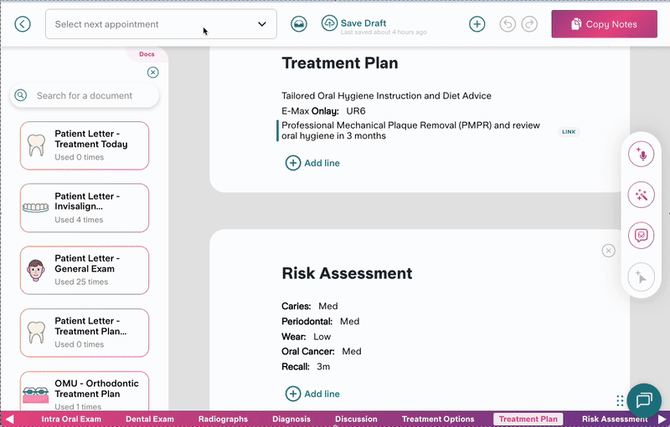The height and width of the screenshot is (427, 670).
Task: Click the plus circle icon in toolbar
Action: (477, 24)
